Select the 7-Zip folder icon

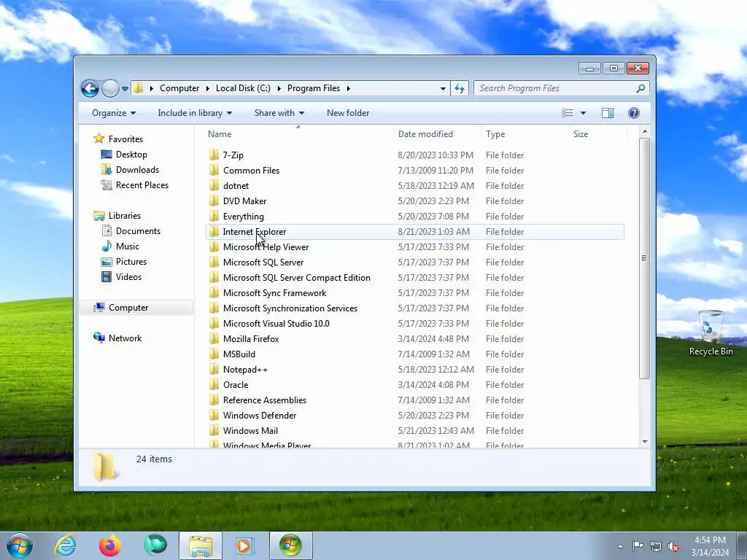(x=214, y=155)
